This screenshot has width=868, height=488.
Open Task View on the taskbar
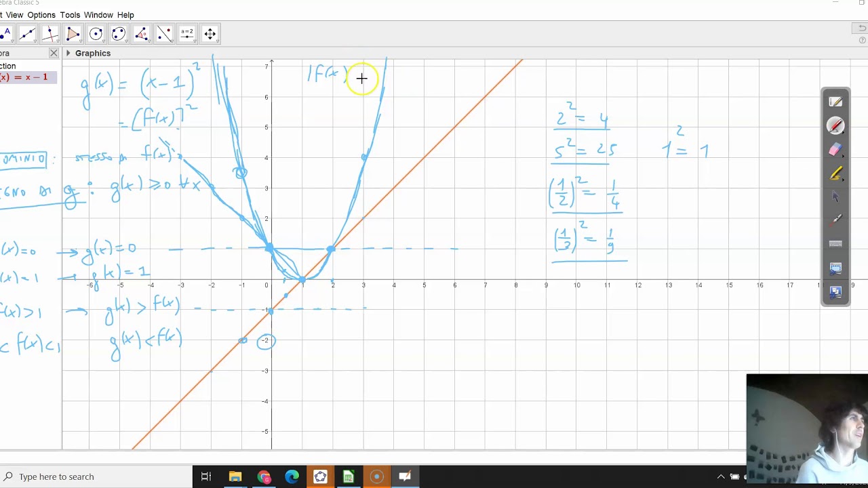tap(206, 476)
